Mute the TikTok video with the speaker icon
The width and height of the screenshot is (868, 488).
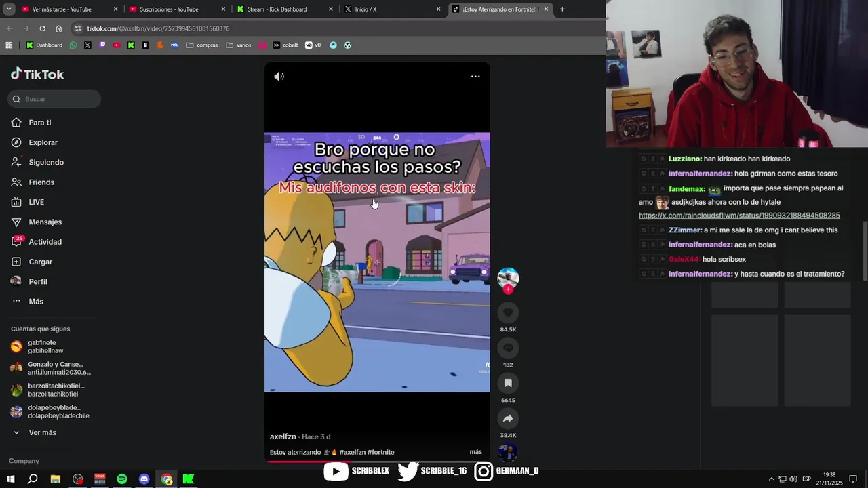(279, 77)
